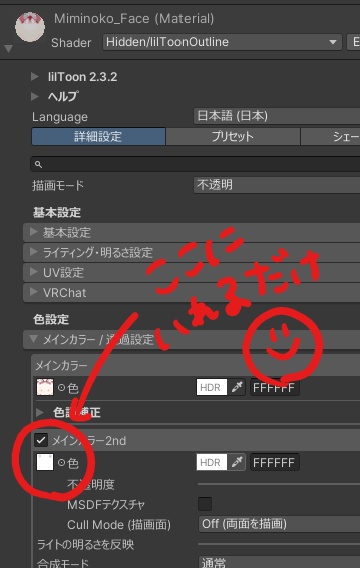Expand the 色調補正 foldout
Image resolution: width=360 pixels, height=568 pixels.
[x=40, y=412]
